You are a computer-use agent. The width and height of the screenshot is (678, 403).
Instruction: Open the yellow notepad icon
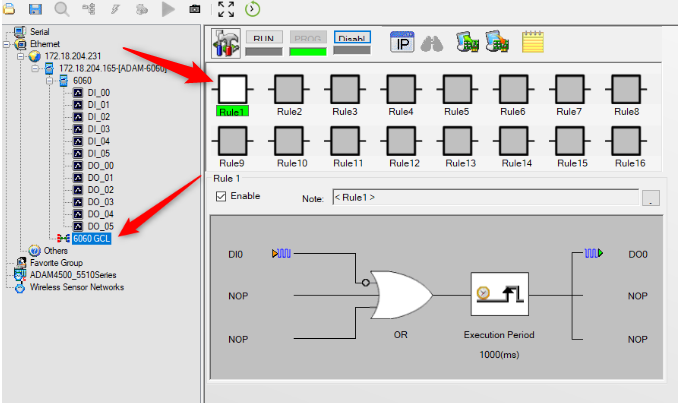pos(533,42)
